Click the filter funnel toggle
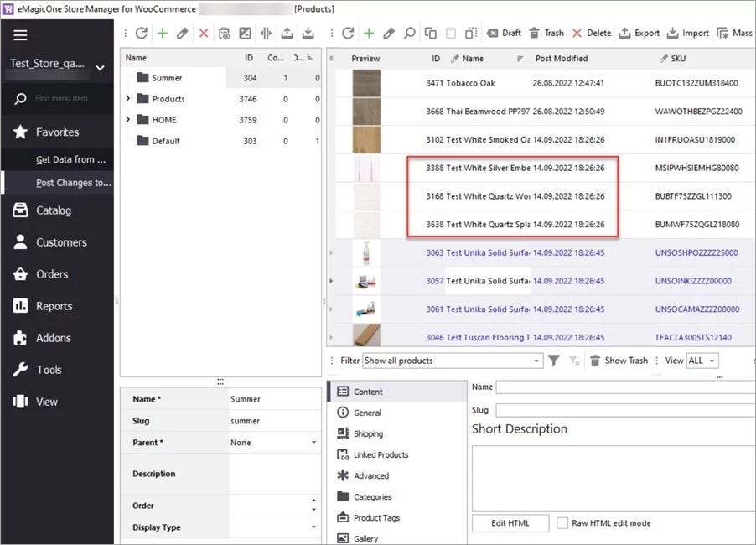Screen dimensions: 756x545 pyautogui.click(x=554, y=361)
